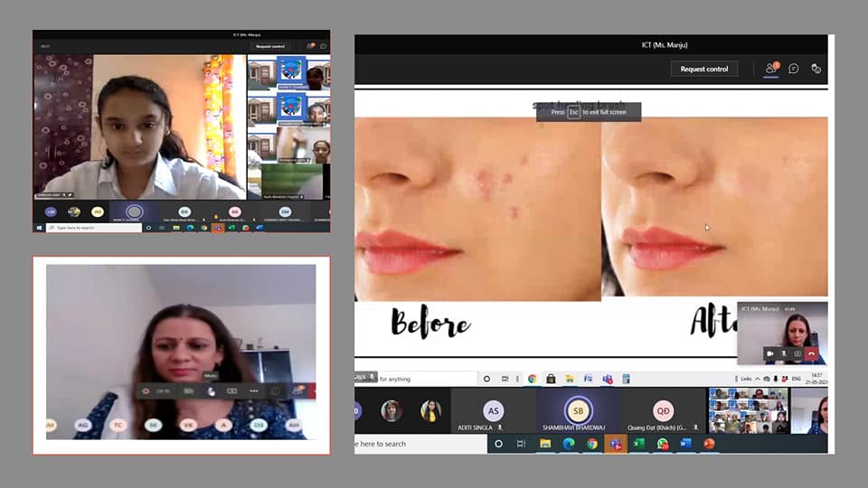
Task: Select ADITI SINGLA participant tile
Action: click(493, 411)
